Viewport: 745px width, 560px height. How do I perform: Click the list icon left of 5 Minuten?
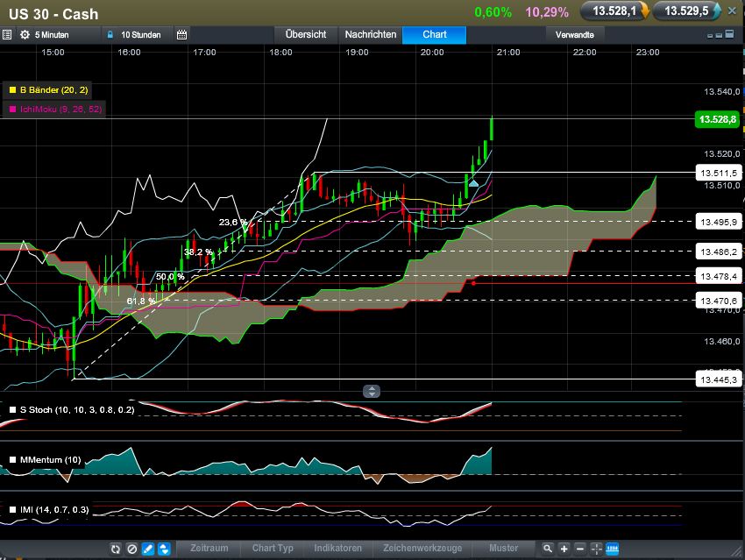[x=7, y=35]
